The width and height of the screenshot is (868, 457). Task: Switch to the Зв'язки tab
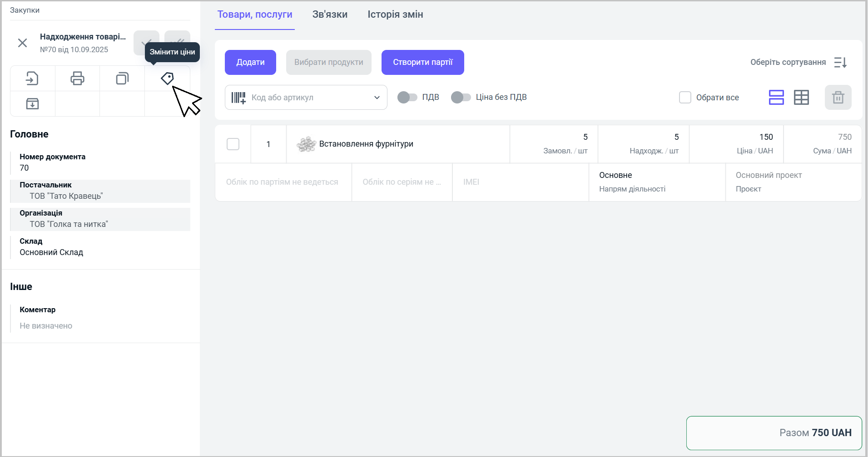pyautogui.click(x=330, y=15)
